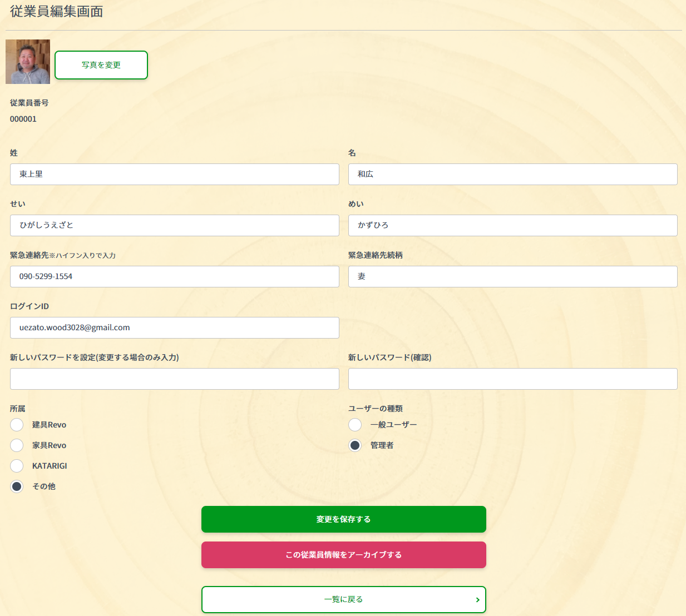Click the 従業員編集画面 page heading

pyautogui.click(x=57, y=11)
